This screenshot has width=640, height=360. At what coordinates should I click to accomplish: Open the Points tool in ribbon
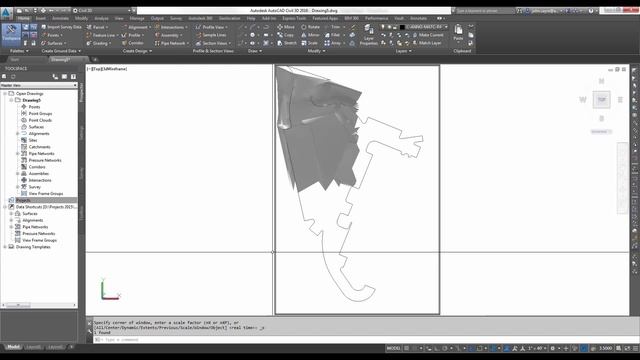click(x=52, y=35)
